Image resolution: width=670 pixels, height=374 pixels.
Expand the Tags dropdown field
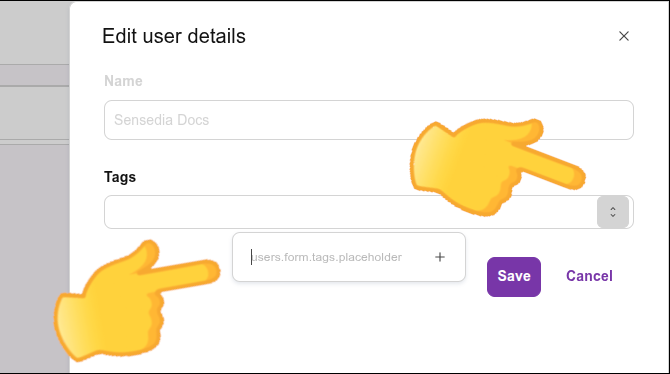369,212
